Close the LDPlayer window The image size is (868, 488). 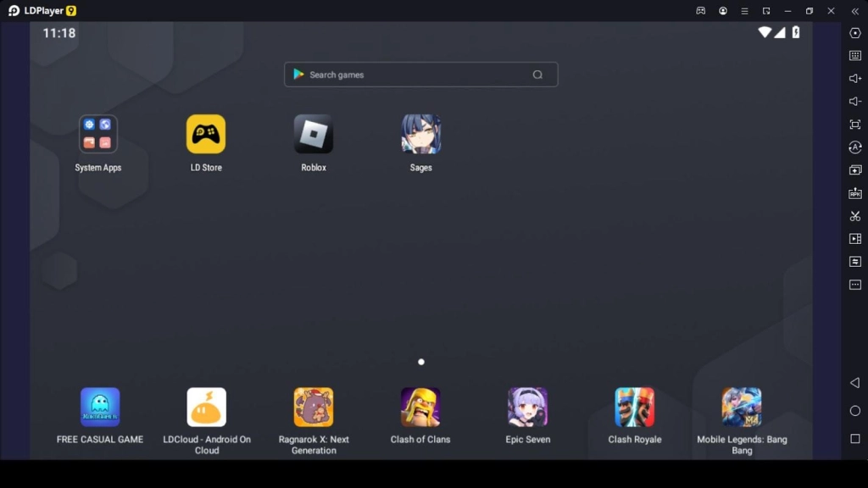point(831,10)
